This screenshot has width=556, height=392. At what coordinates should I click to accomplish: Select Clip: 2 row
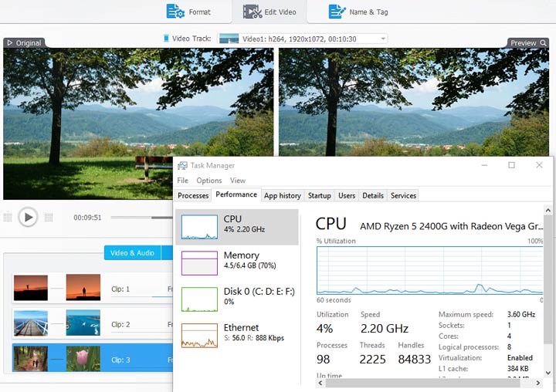click(93, 323)
